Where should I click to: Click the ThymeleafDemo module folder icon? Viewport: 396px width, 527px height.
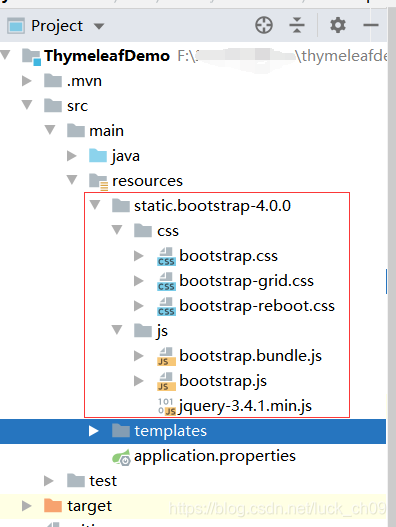pyautogui.click(x=31, y=56)
